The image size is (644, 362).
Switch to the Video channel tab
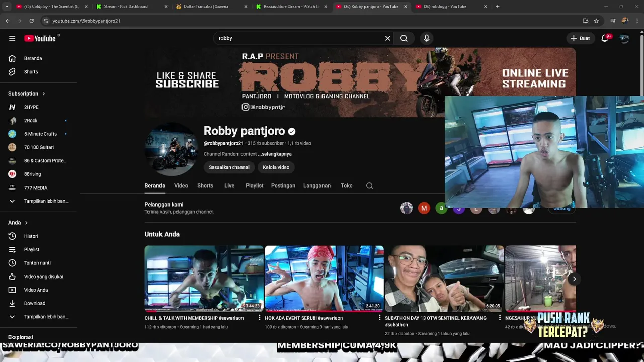181,186
